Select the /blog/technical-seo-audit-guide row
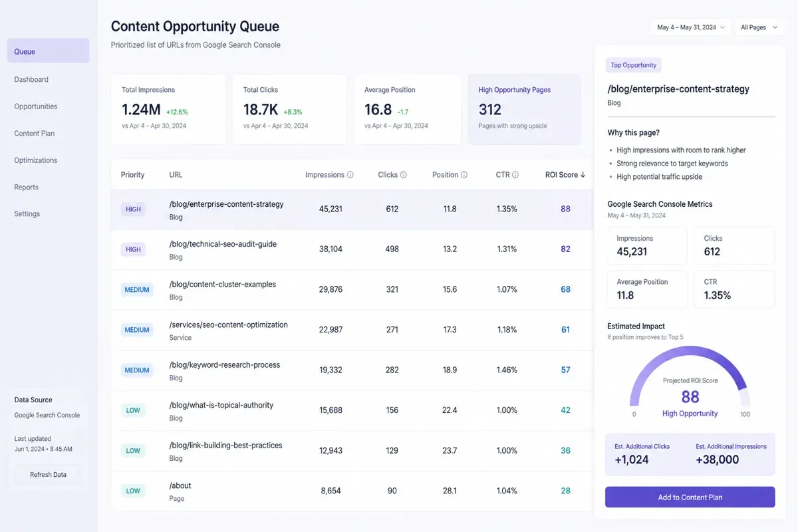The image size is (798, 532). [x=352, y=249]
